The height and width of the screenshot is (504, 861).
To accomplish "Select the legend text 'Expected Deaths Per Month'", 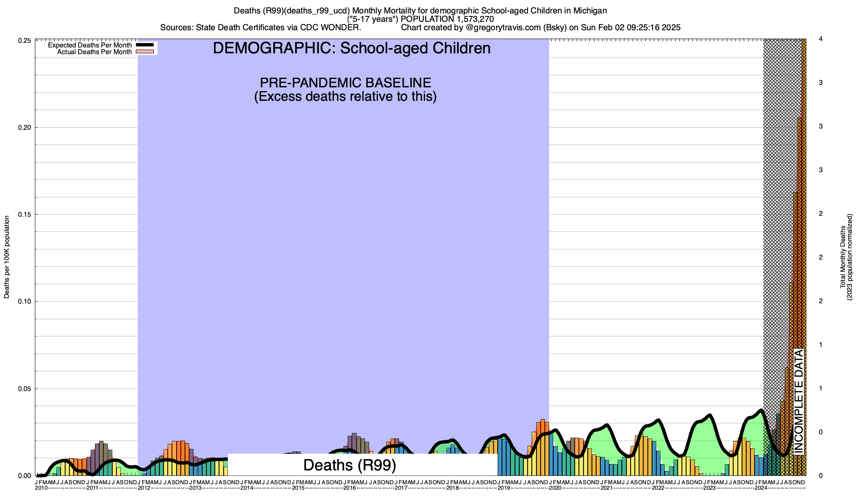I will pos(90,45).
